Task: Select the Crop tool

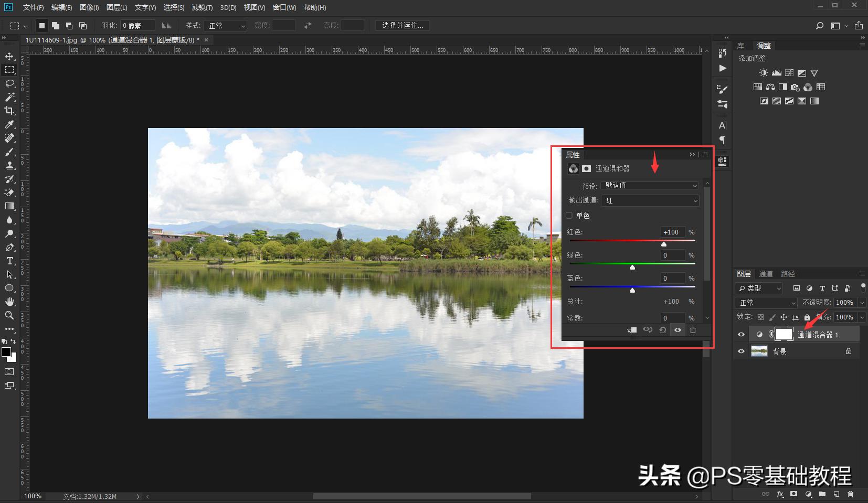Action: pyautogui.click(x=9, y=111)
